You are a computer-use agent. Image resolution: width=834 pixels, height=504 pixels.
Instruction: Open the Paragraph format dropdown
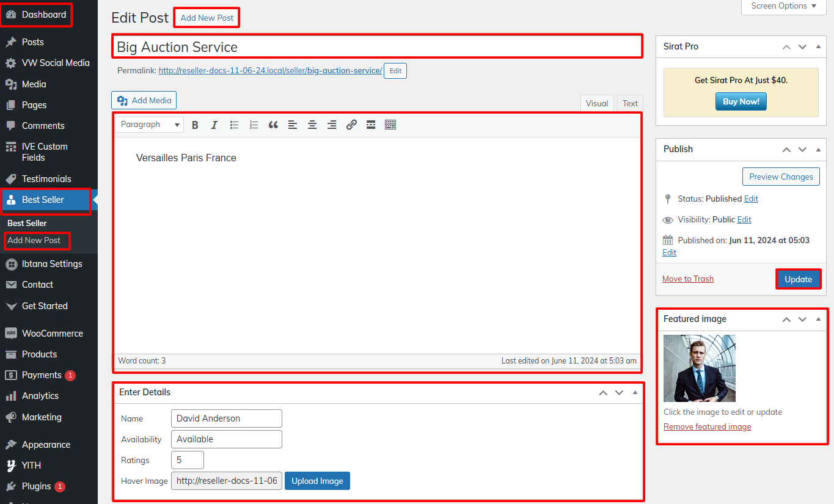click(150, 125)
